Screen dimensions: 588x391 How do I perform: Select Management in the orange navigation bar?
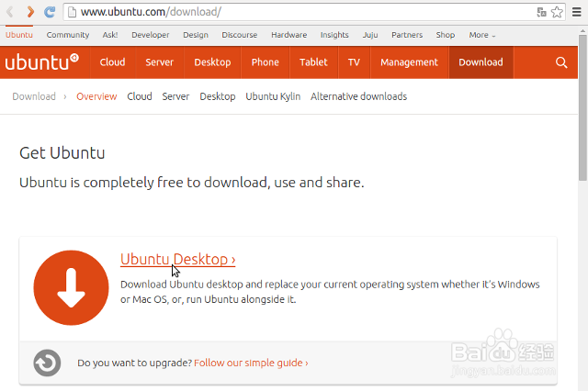tap(409, 62)
